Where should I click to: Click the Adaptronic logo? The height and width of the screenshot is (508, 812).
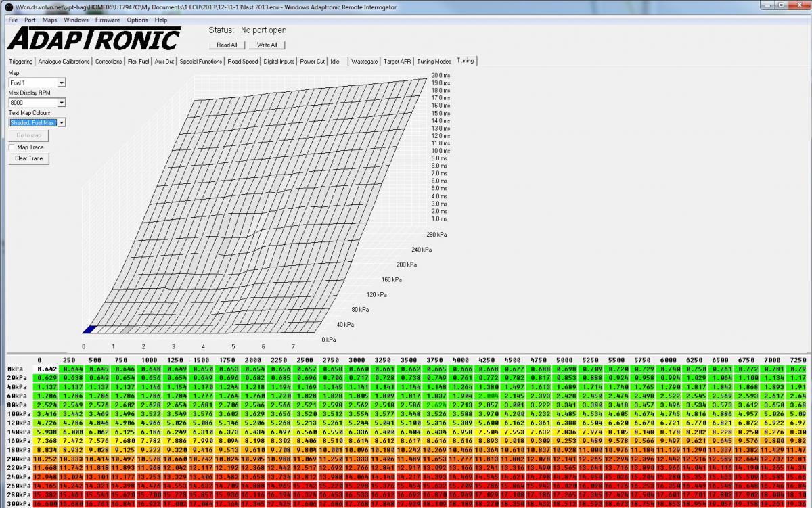pyautogui.click(x=94, y=40)
